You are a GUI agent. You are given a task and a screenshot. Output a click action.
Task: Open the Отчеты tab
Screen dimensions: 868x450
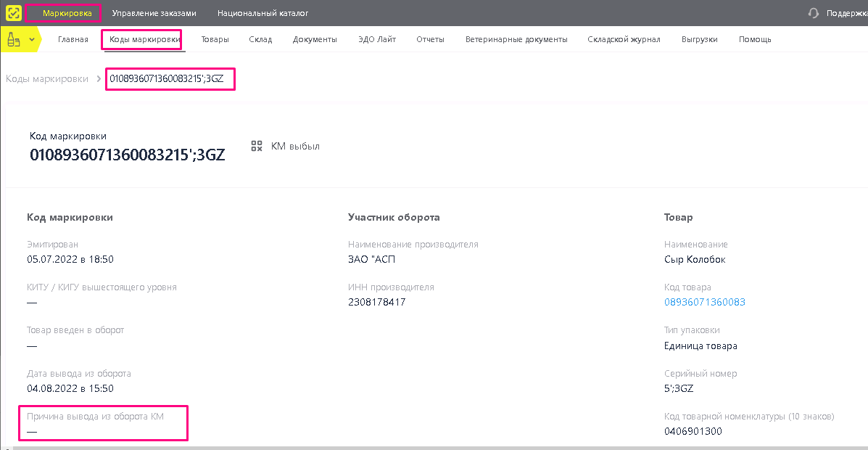click(430, 39)
